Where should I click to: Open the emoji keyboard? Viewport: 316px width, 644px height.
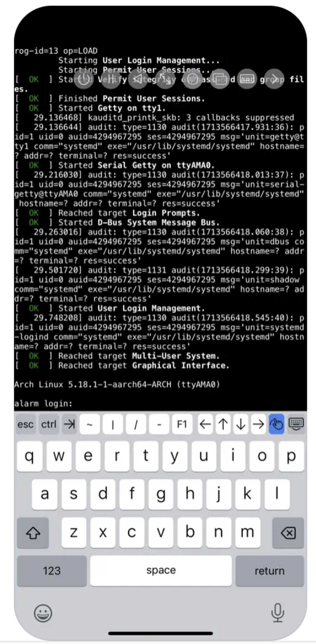point(43,613)
